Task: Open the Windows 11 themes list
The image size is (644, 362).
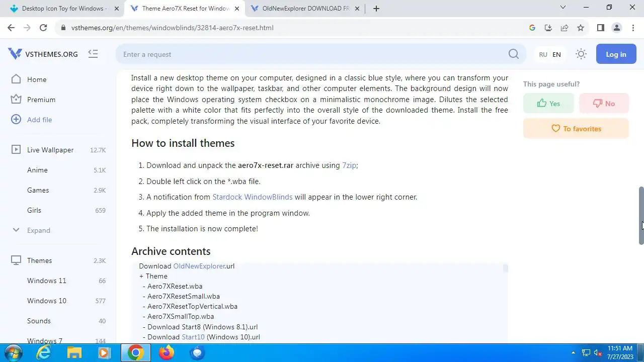Action: (47, 281)
